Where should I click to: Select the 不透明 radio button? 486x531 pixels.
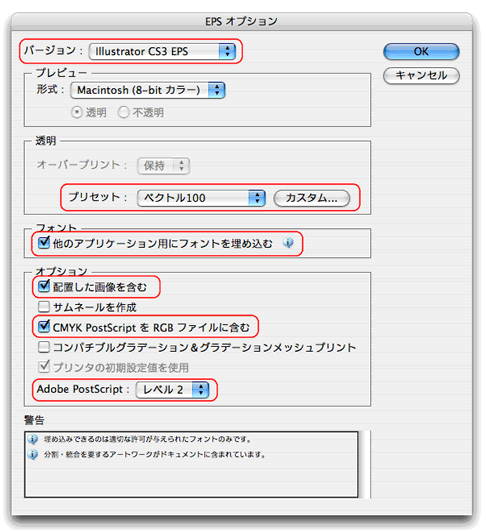click(x=124, y=112)
